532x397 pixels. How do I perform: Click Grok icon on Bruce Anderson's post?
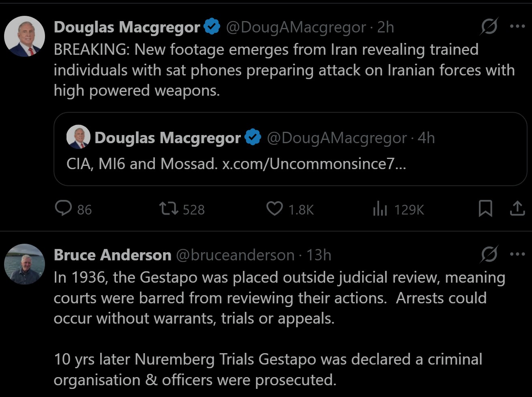tap(489, 255)
